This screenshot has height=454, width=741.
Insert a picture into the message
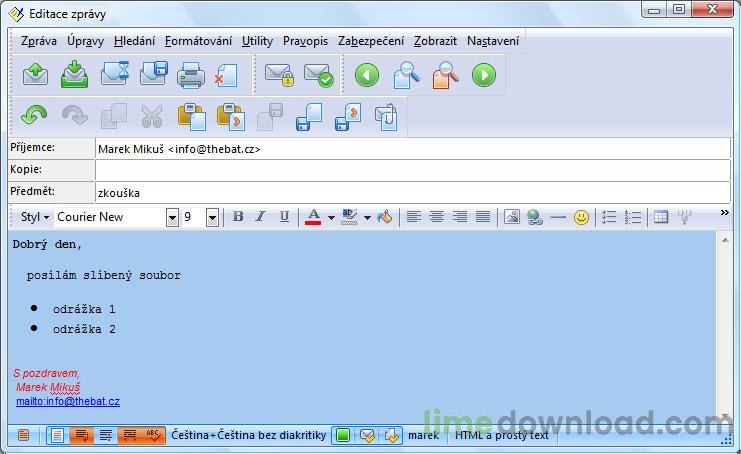point(512,217)
